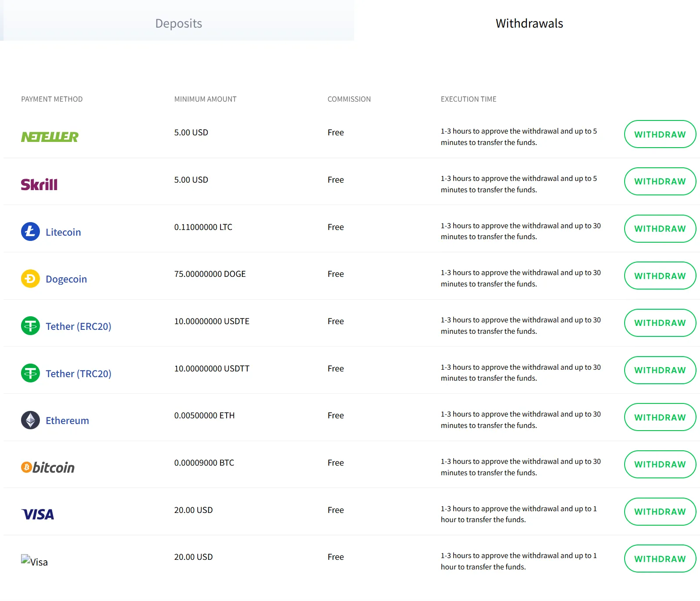Open the Litecoin link
Image resolution: width=700 pixels, height=601 pixels.
63,232
